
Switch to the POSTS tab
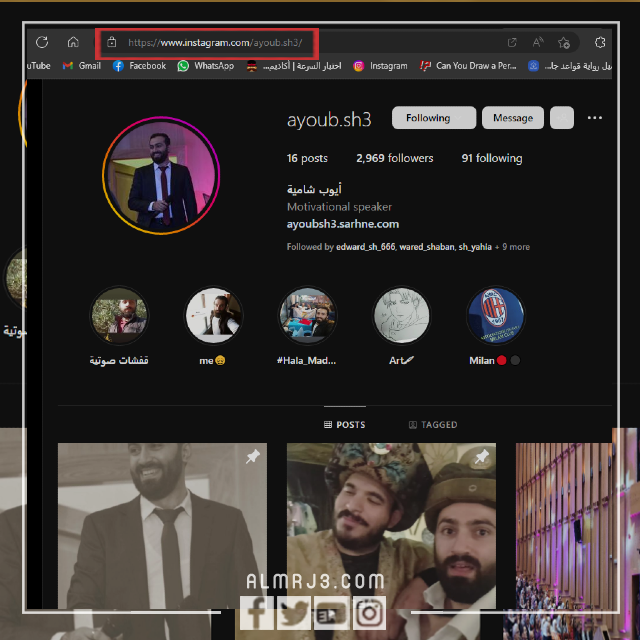344,425
